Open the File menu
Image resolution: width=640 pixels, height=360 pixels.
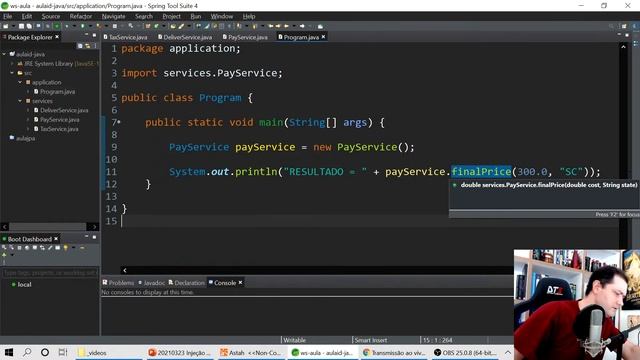click(x=8, y=16)
